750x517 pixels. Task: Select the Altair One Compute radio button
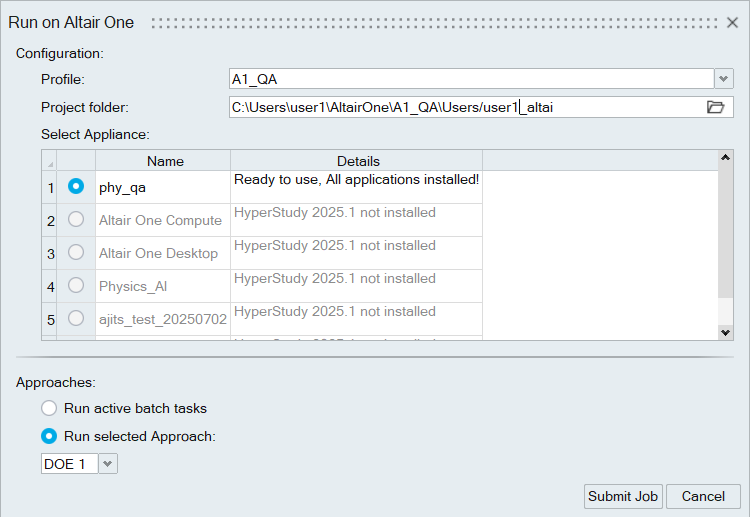[x=75, y=220]
